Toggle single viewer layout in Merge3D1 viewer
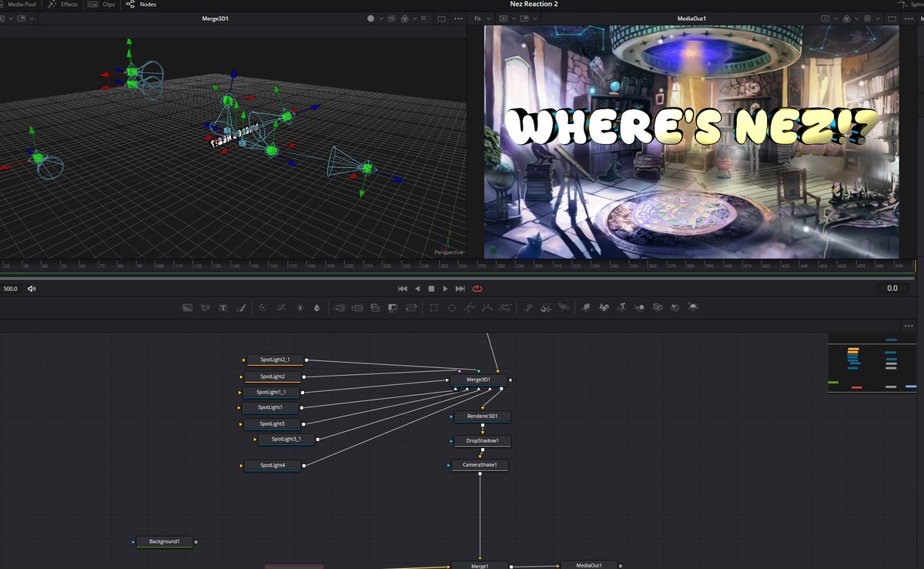 coord(441,18)
